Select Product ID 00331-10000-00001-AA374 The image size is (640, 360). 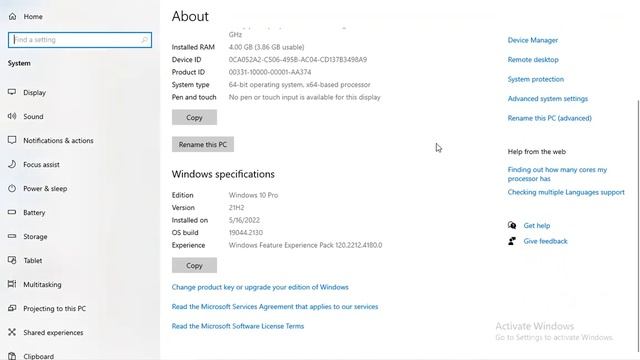click(270, 72)
